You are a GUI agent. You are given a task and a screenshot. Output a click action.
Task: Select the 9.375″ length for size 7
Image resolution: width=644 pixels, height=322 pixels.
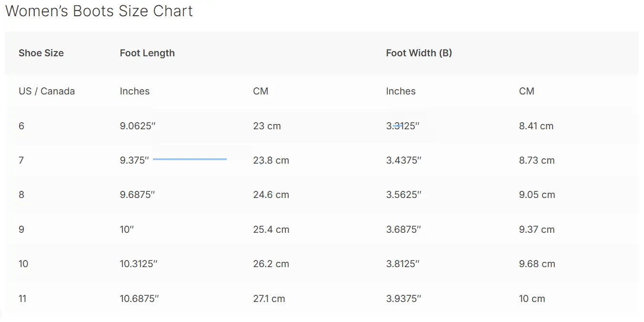point(135,160)
